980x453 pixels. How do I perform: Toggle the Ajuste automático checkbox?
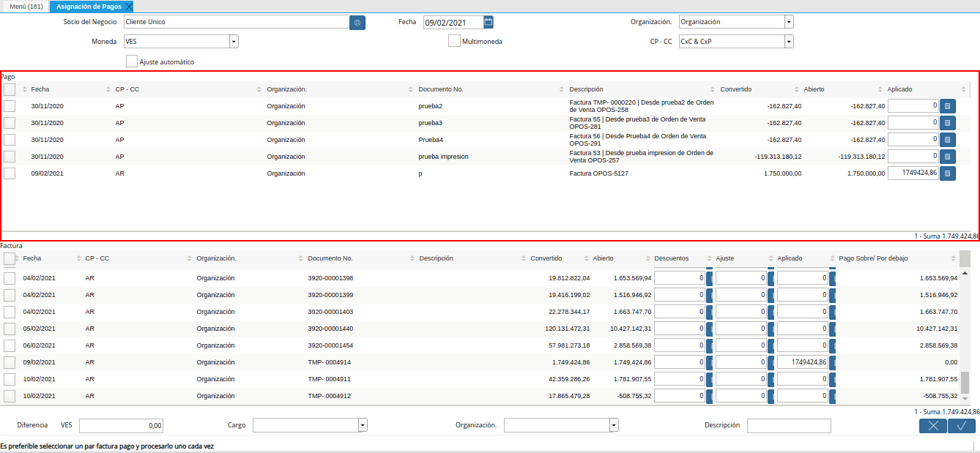click(x=132, y=61)
